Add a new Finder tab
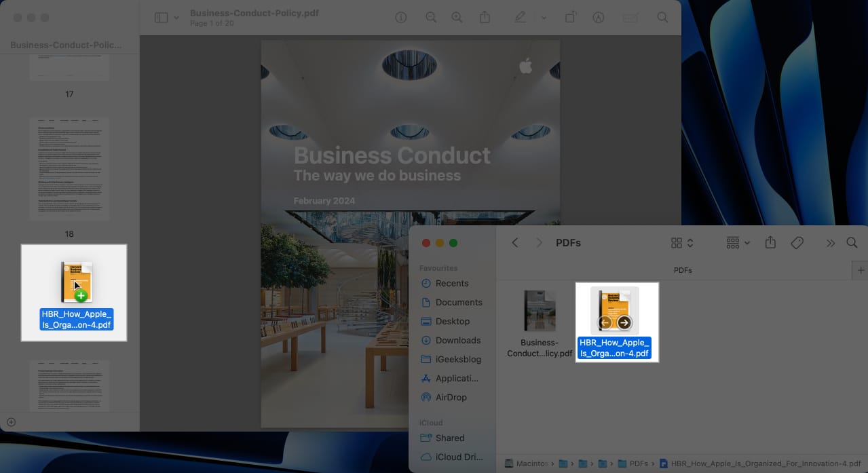Viewport: 868px width, 473px height. 859,270
